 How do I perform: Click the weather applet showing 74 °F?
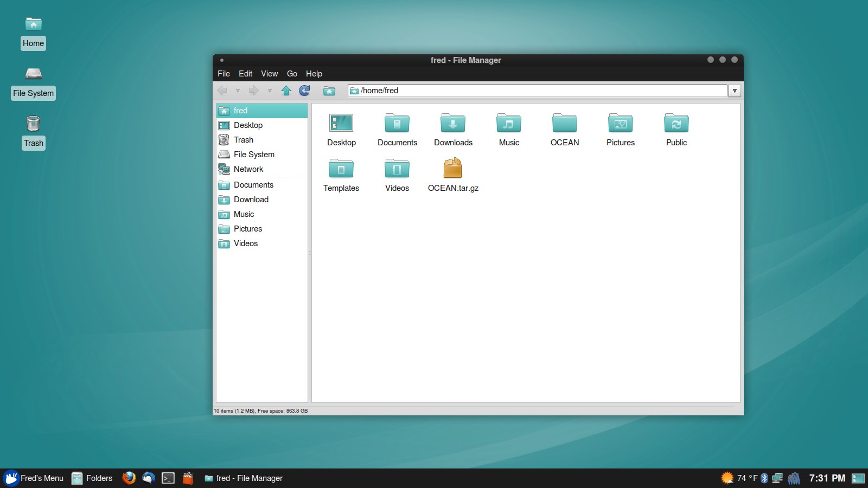click(x=739, y=478)
